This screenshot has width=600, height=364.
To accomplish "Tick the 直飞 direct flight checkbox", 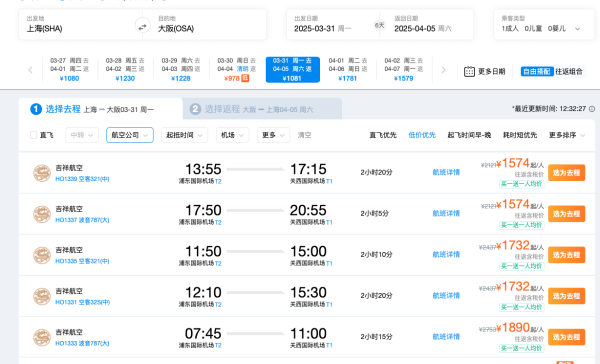I will click(34, 135).
